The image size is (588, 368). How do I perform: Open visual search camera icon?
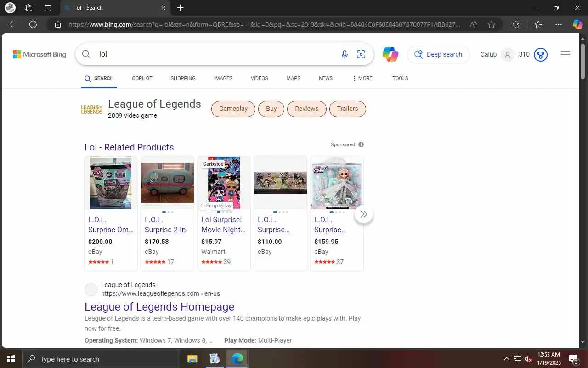click(361, 54)
